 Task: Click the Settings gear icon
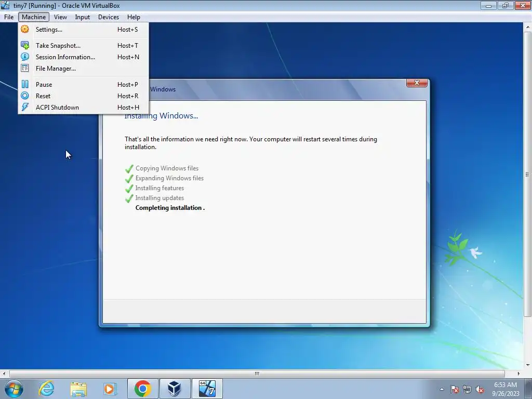[25, 29]
